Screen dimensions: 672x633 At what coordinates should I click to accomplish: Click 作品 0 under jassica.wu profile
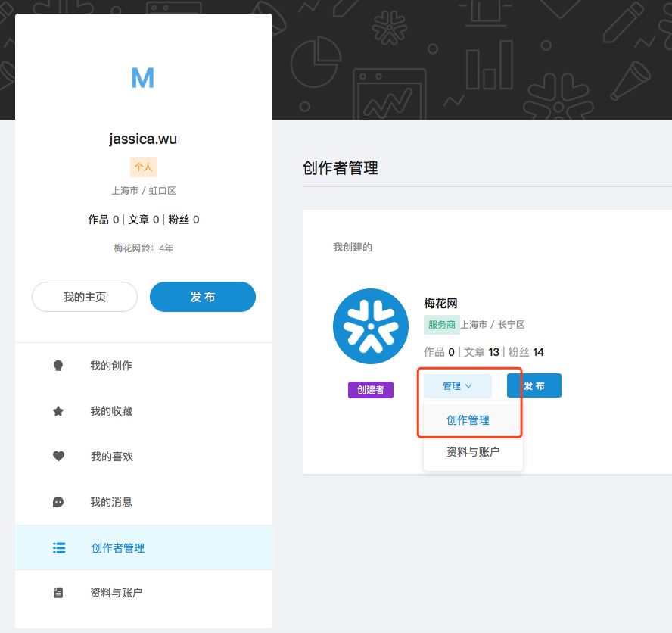[104, 220]
